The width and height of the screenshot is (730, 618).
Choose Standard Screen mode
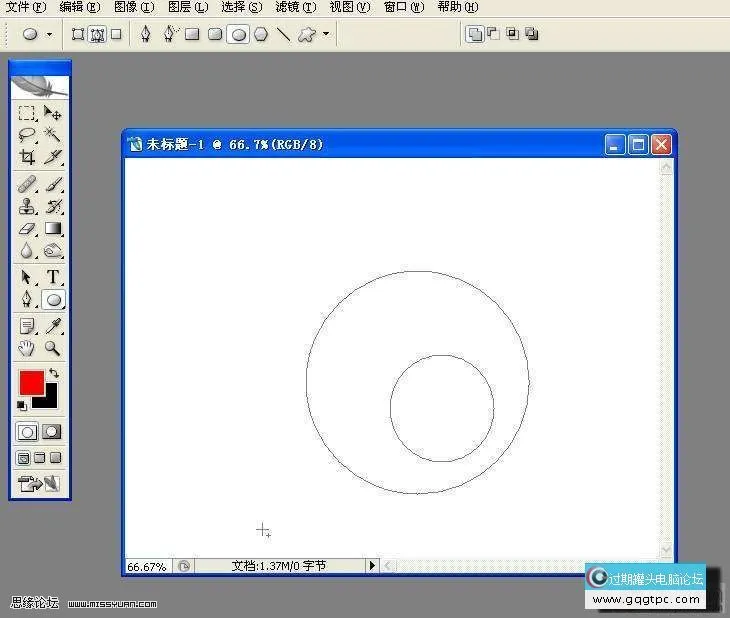[x=23, y=458]
